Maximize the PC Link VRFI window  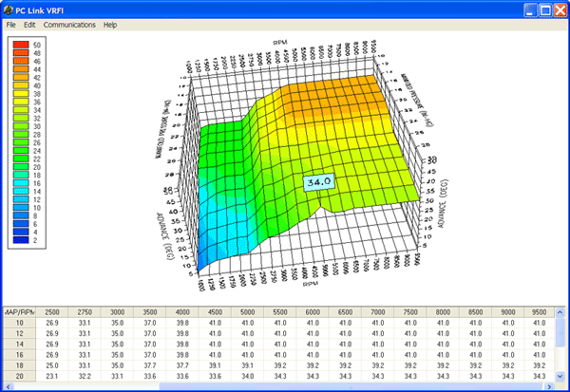coord(545,10)
